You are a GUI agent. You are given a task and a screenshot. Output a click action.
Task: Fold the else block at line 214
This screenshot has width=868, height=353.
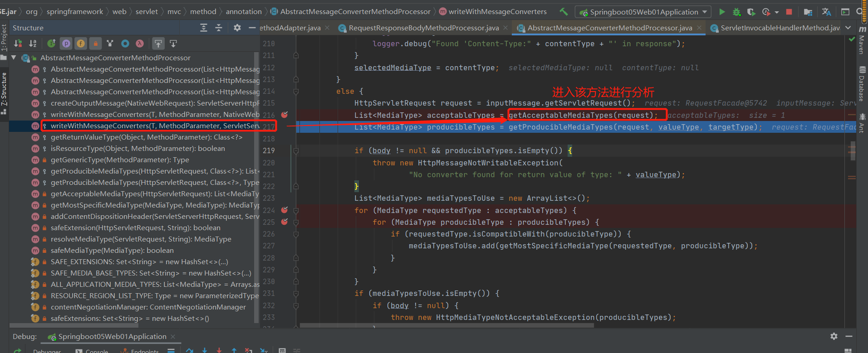296,91
